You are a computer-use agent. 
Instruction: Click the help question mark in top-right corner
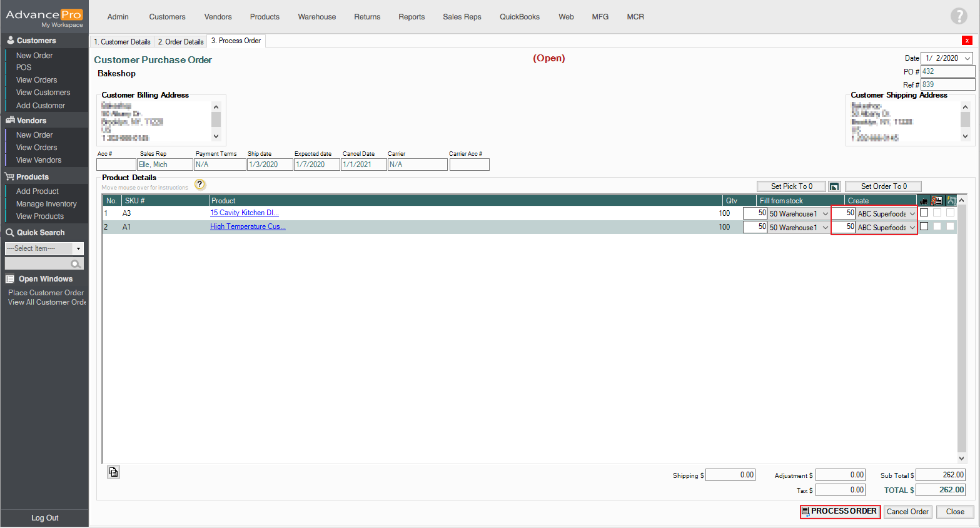coord(958,16)
